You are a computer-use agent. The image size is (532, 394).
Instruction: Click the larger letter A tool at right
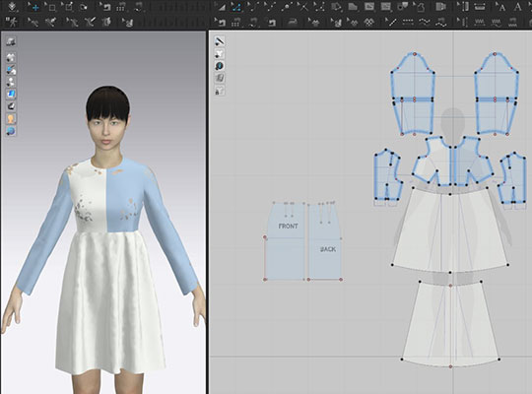click(x=518, y=7)
